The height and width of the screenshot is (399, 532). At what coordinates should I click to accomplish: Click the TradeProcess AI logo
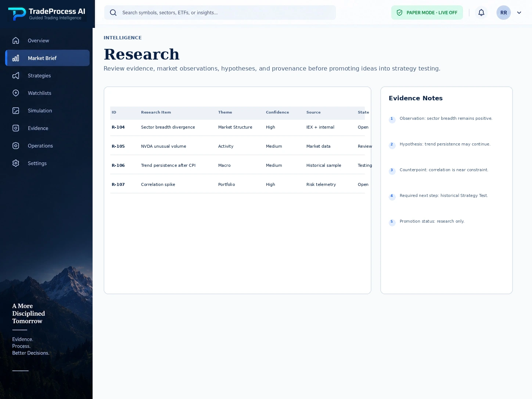point(47,14)
